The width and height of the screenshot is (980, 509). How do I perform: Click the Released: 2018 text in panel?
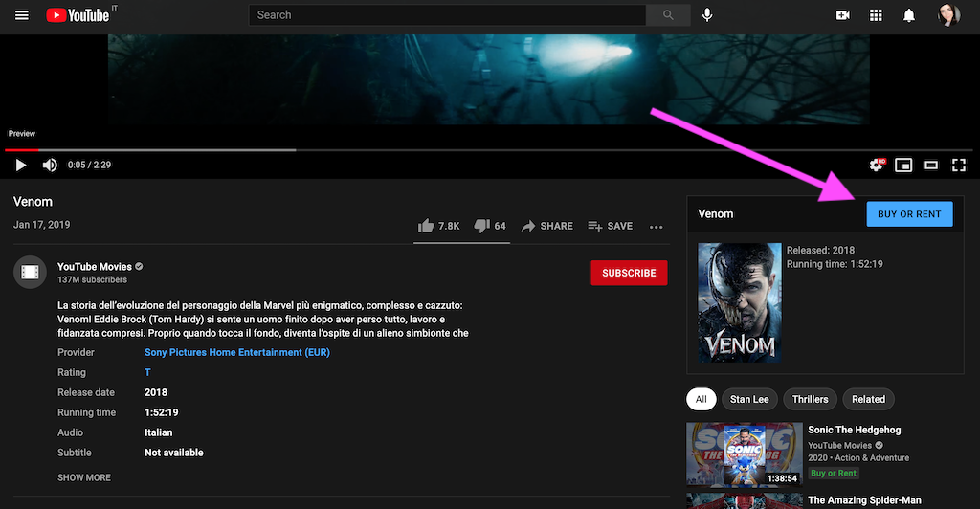pos(820,250)
